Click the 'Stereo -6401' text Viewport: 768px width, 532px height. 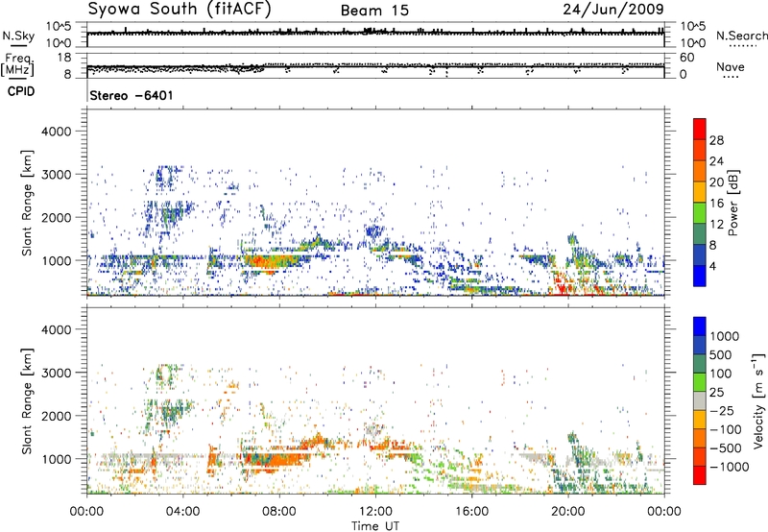[x=132, y=95]
